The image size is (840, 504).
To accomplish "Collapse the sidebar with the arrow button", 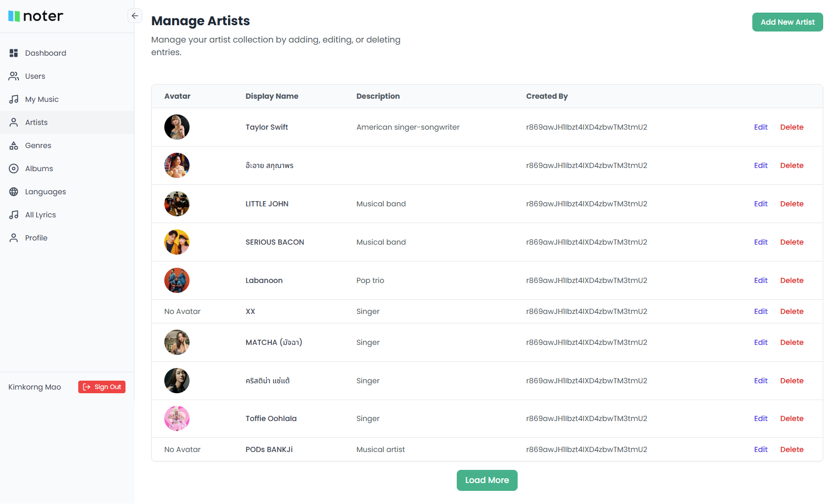I will click(x=135, y=16).
